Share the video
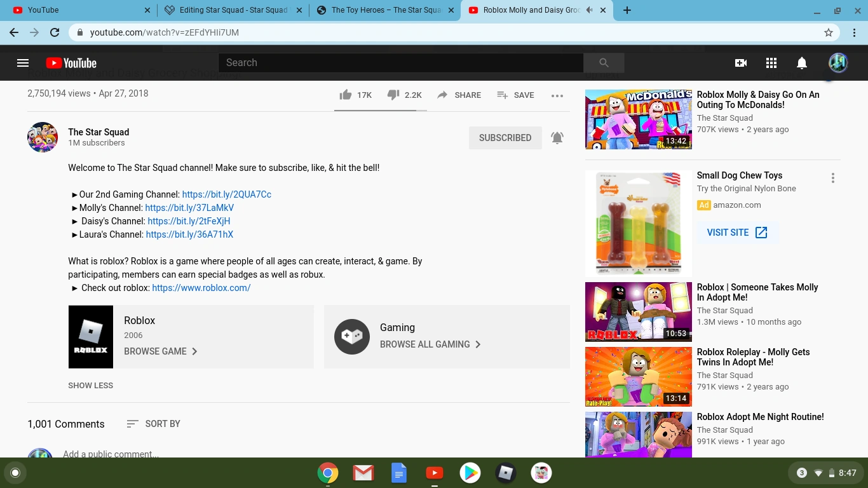 click(459, 95)
